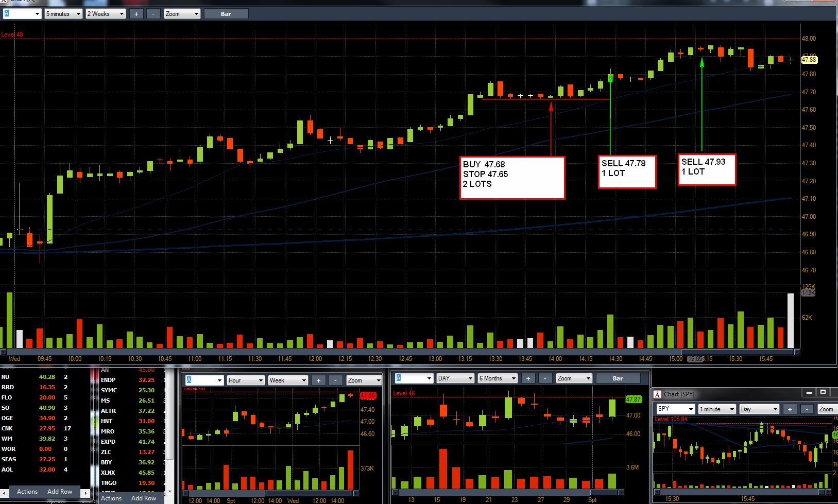Toggle the Bar button on DAY chart
This screenshot has width=838, height=504.
pos(618,378)
